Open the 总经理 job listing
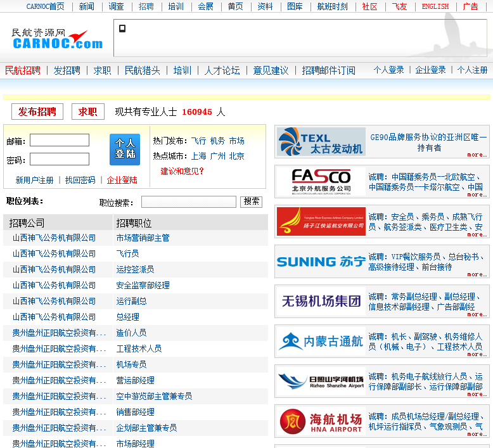Viewport: 493px width, 448px height. click(x=127, y=317)
